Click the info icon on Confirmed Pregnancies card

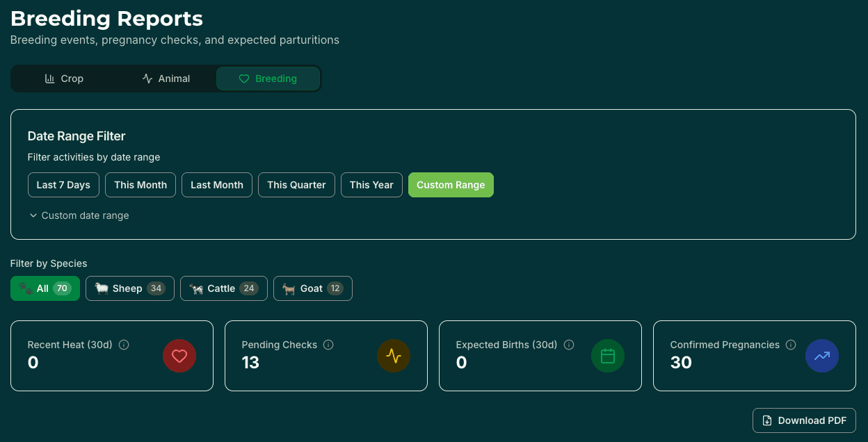click(791, 345)
